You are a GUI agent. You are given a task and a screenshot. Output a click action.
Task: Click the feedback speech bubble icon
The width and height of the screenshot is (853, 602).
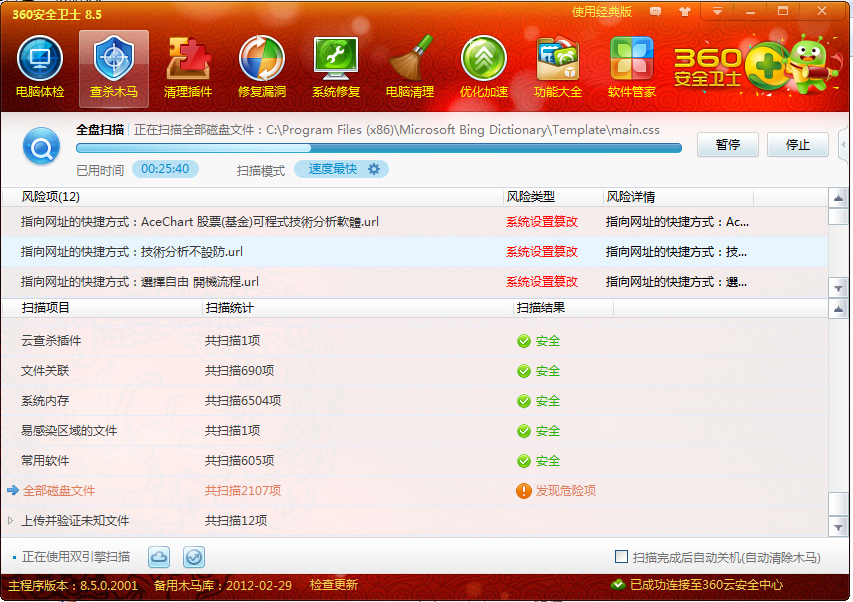tap(656, 11)
